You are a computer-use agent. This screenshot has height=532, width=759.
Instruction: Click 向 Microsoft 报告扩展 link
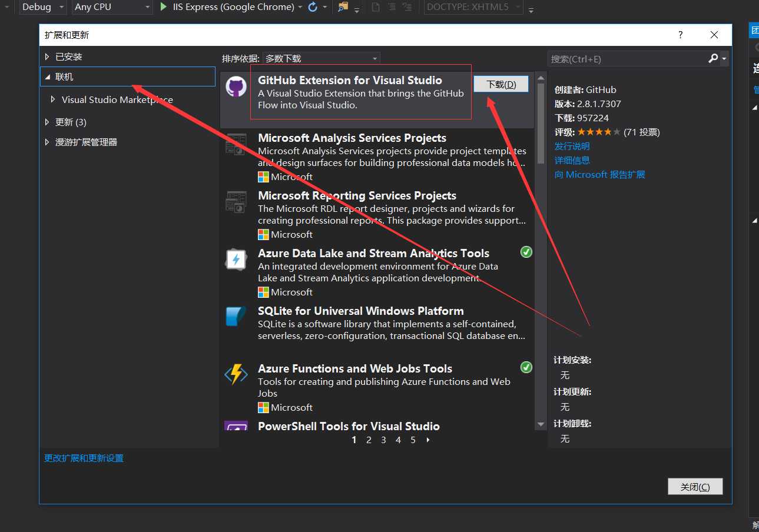pos(599,174)
